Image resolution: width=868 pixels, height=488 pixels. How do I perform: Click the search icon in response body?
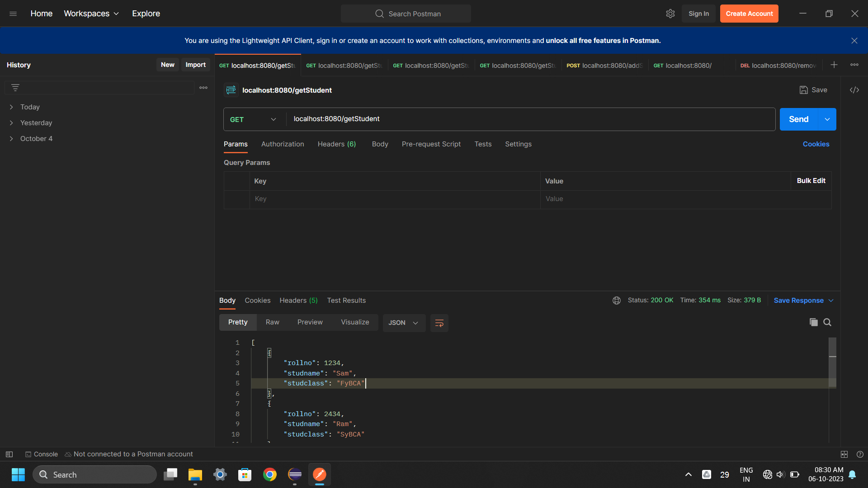(827, 322)
